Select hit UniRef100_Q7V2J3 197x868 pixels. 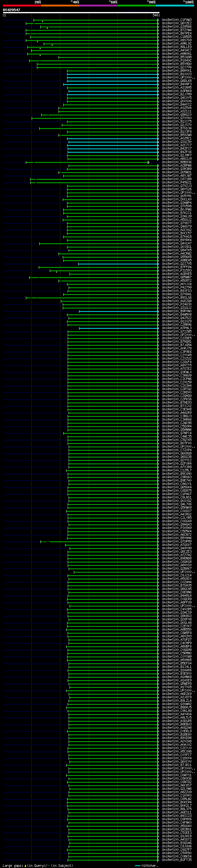[177, 186]
